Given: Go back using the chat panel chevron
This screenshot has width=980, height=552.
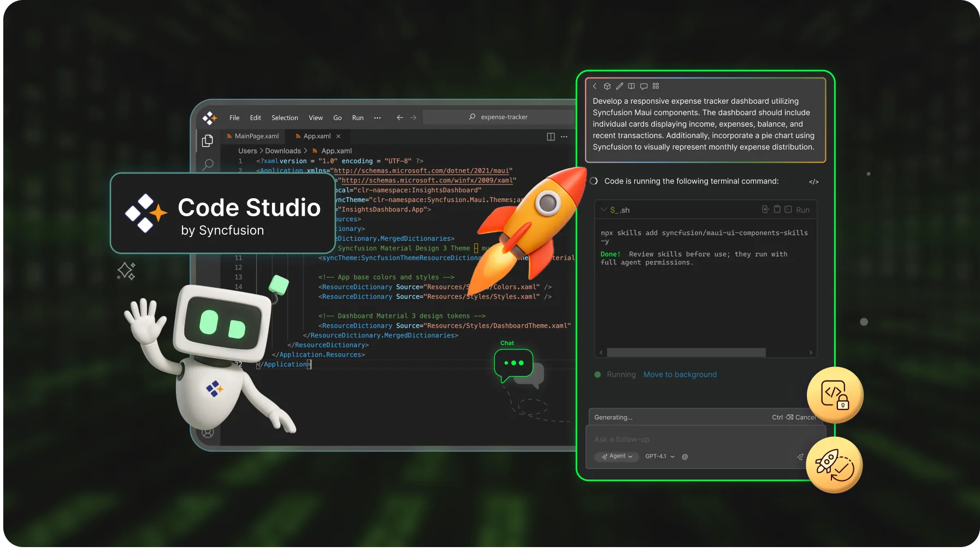Looking at the screenshot, I should pos(595,86).
